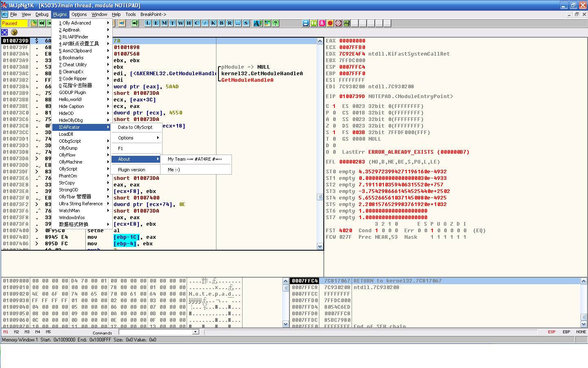
Task: Click the green help question mark icon
Action: coord(276,23)
